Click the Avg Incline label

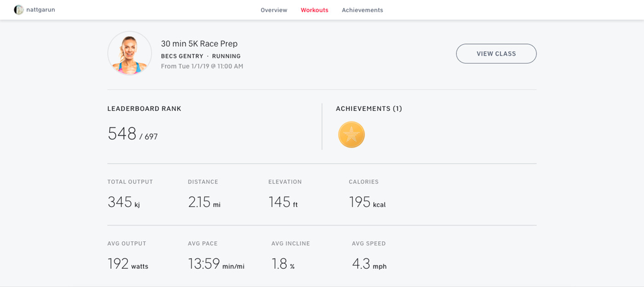tap(290, 244)
